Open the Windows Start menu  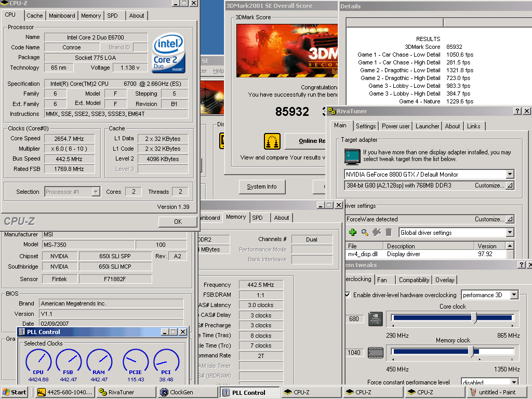coord(14,392)
